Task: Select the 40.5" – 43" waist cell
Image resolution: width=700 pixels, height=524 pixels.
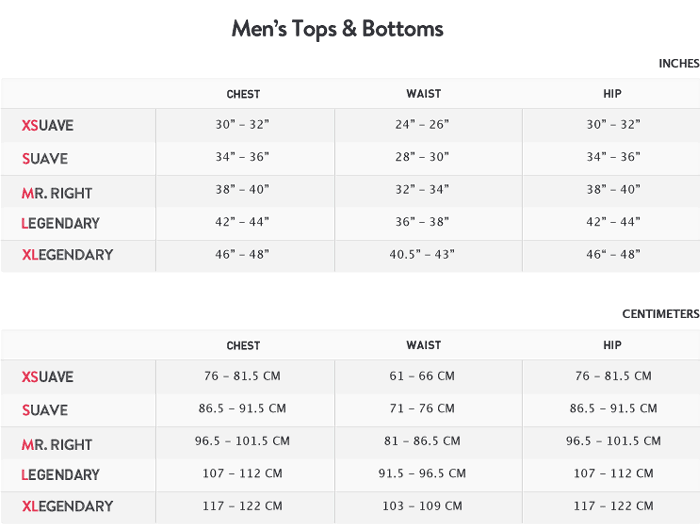Action: [x=422, y=255]
